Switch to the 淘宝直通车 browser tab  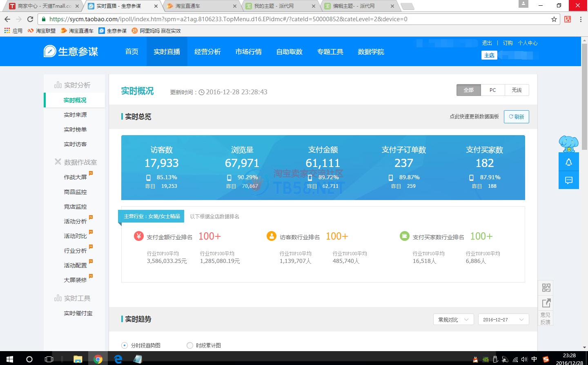click(200, 6)
